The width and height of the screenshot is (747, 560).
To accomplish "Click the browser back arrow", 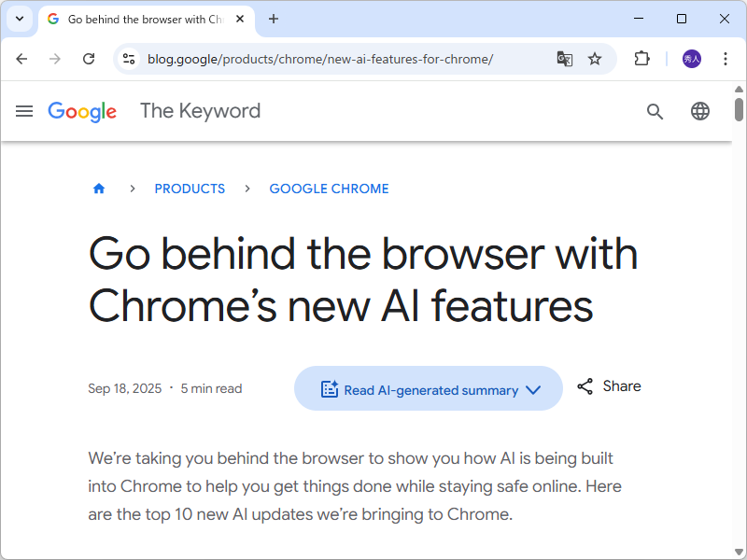I will pyautogui.click(x=22, y=59).
